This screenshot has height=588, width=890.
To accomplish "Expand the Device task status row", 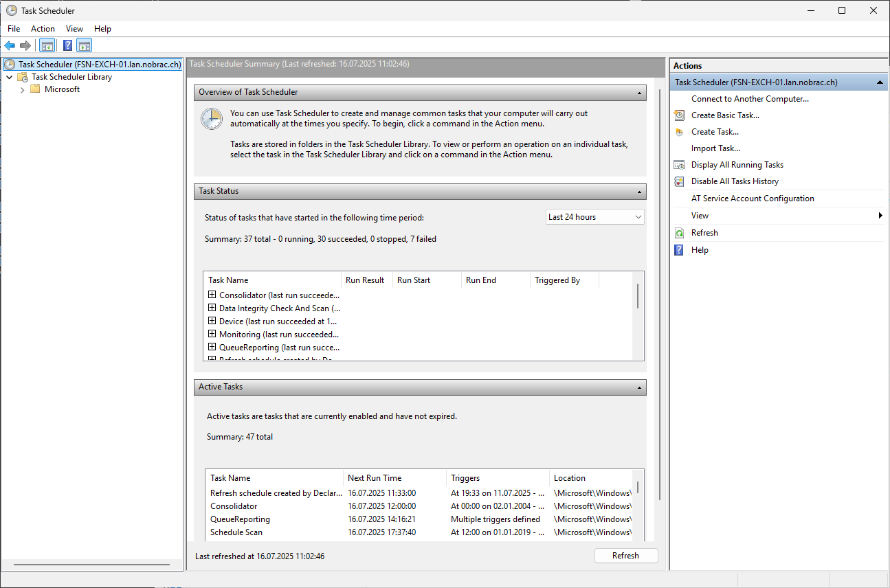I will point(212,321).
